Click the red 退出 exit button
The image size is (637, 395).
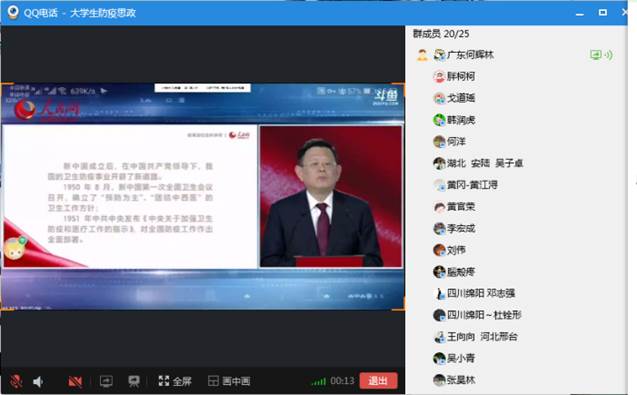(378, 381)
